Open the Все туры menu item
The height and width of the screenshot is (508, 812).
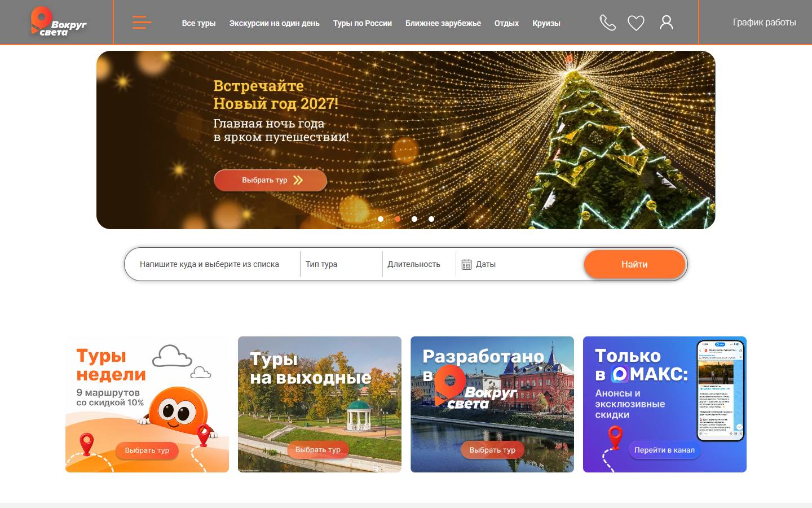click(x=198, y=23)
